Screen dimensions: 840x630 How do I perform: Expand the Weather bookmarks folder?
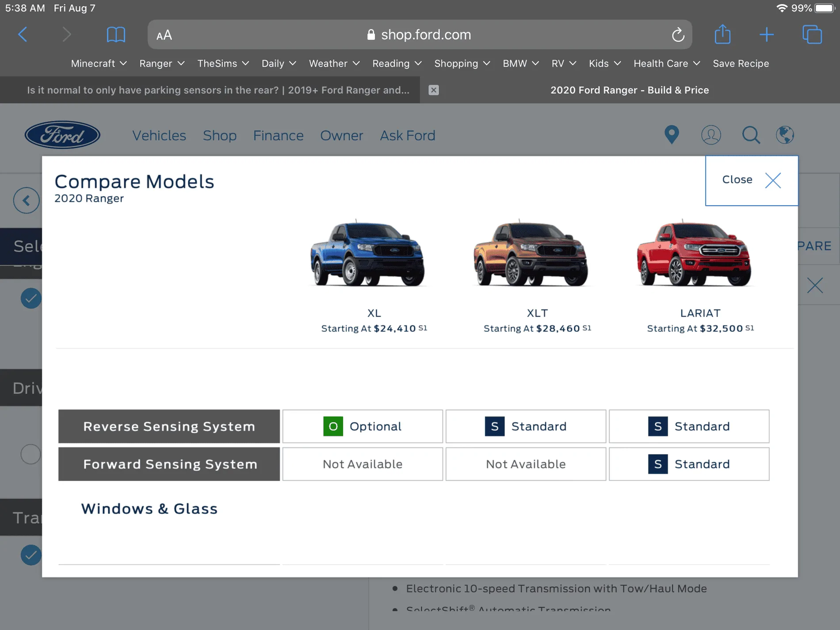click(334, 64)
